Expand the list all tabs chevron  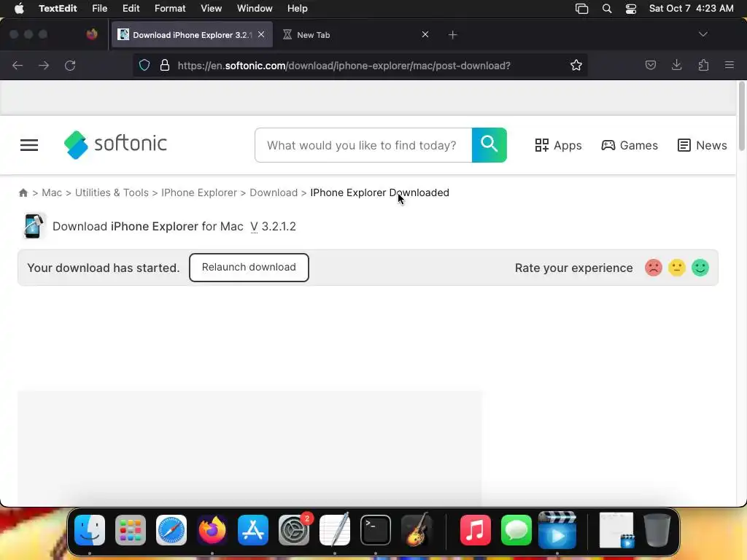(703, 34)
